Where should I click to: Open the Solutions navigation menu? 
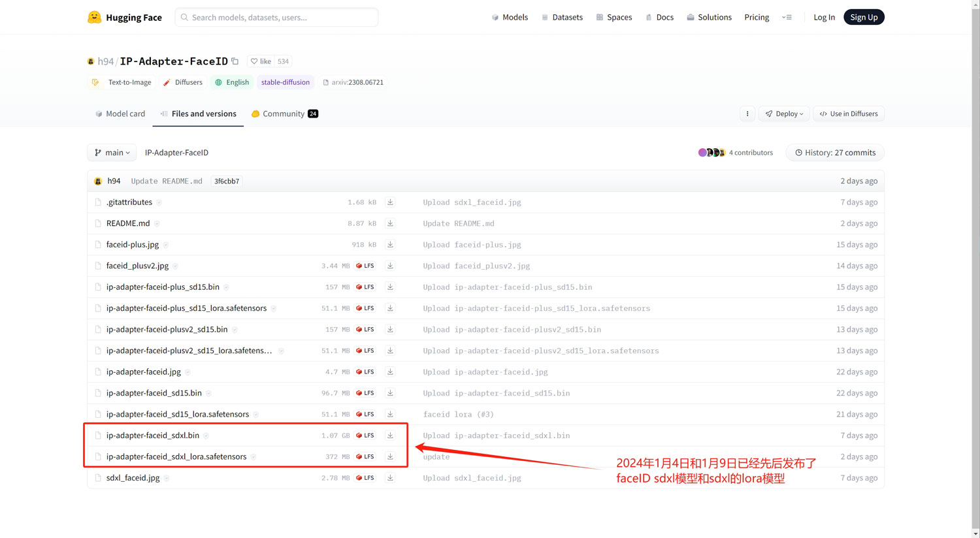click(x=709, y=18)
